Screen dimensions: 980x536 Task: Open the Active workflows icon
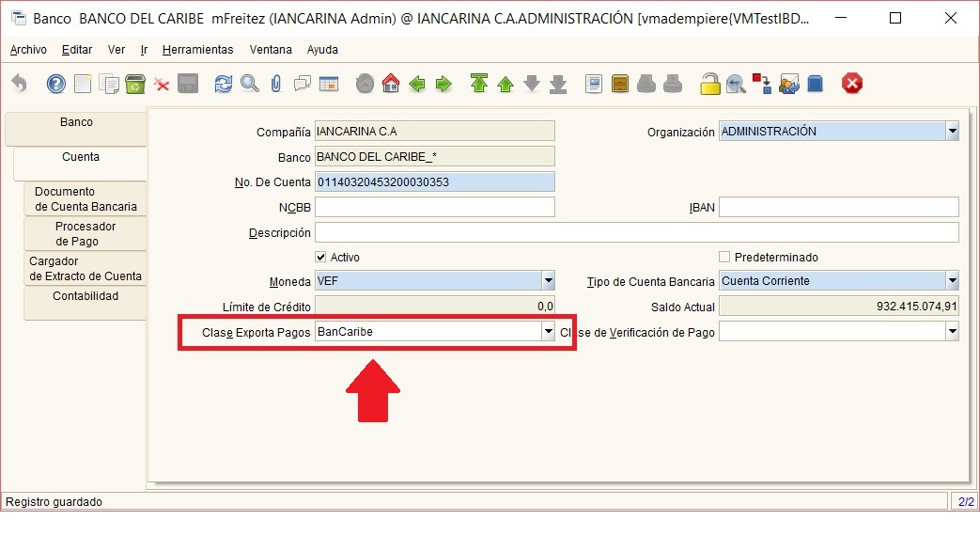[761, 83]
